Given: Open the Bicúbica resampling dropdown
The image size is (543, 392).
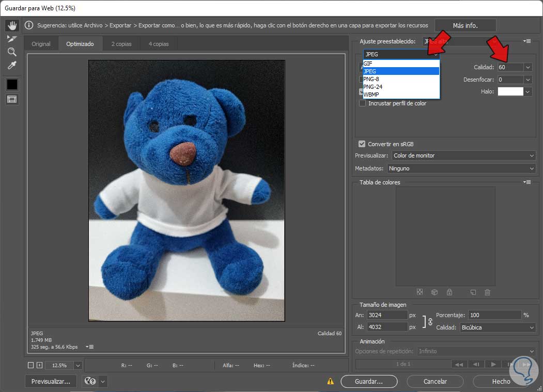Looking at the screenshot, I should pyautogui.click(x=498, y=327).
